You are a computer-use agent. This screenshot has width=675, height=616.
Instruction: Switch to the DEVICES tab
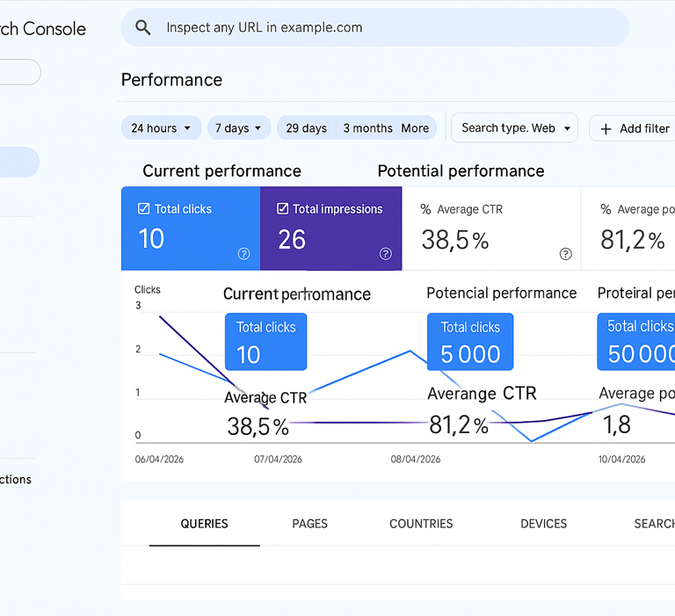(544, 524)
